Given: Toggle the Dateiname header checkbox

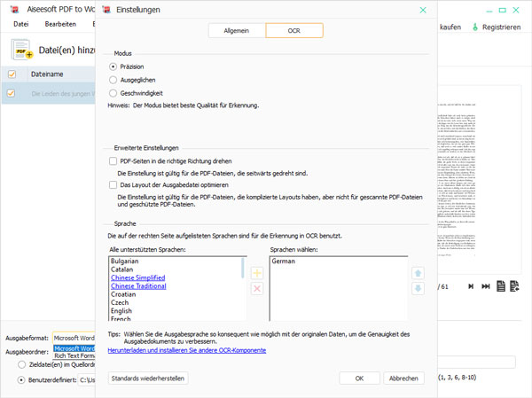Looking at the screenshot, I should [12, 74].
